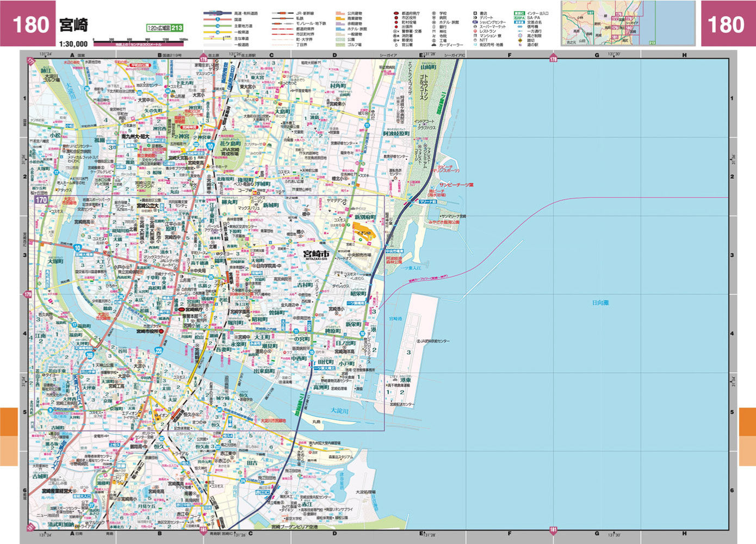Click the NTT legend symbol
Viewport: 756px width, 544px height.
(475, 40)
